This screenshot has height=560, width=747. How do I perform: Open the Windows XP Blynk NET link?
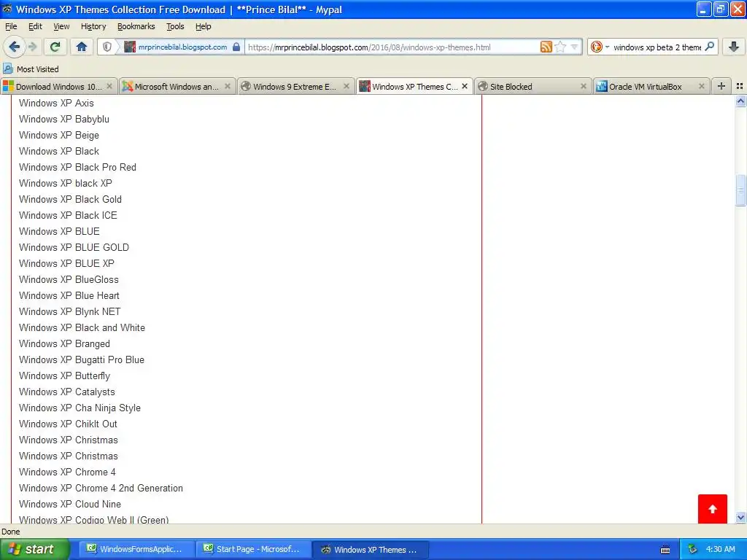pos(69,311)
